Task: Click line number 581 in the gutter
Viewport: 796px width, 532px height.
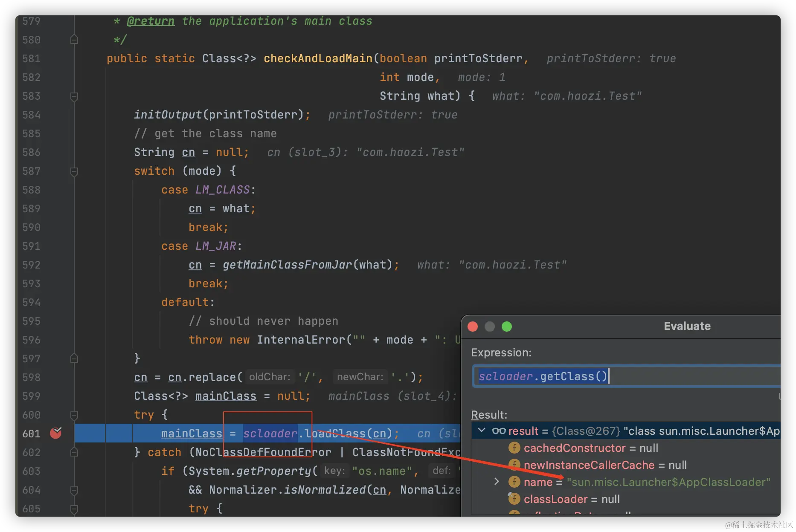Action: pos(32,58)
